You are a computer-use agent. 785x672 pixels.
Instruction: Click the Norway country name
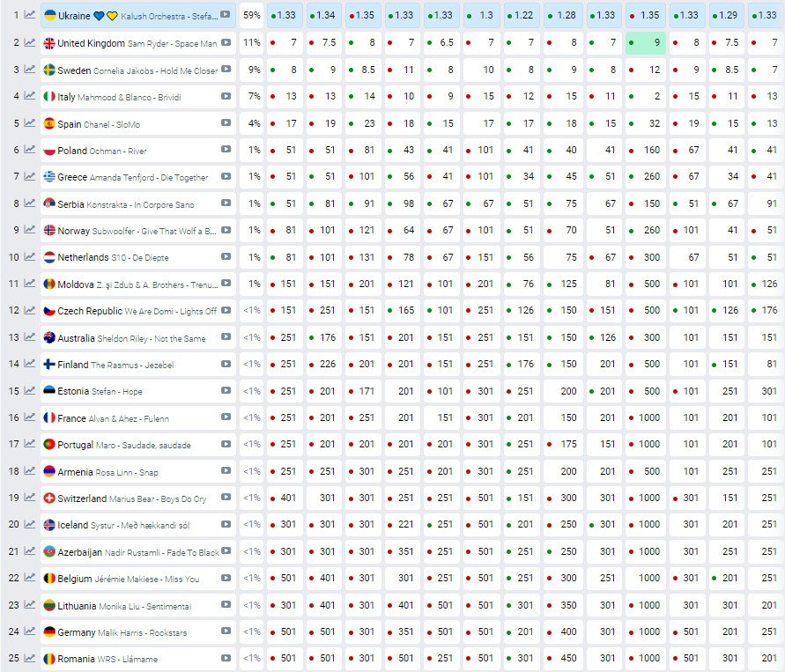pyautogui.click(x=74, y=231)
